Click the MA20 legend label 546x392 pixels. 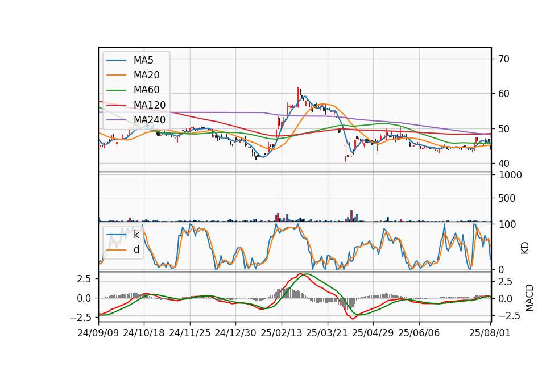146,75
